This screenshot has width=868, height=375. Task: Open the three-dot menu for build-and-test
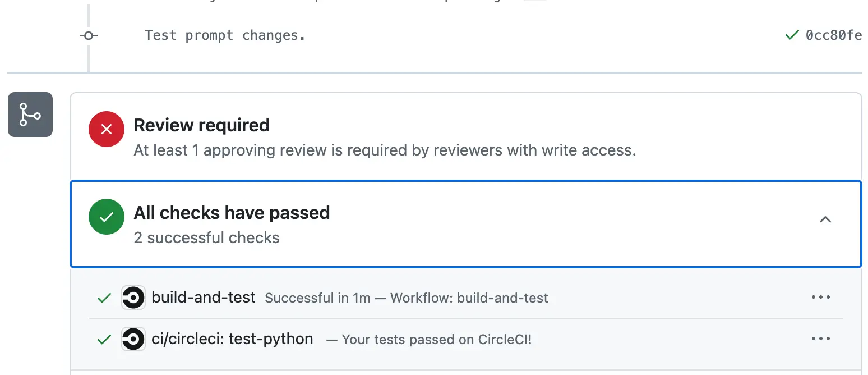point(821,297)
